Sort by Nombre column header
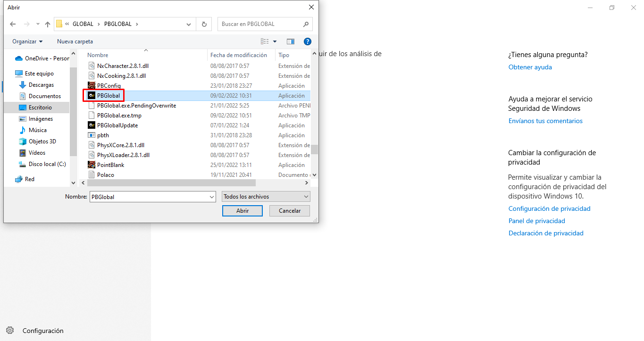This screenshot has width=644, height=341. pos(98,55)
